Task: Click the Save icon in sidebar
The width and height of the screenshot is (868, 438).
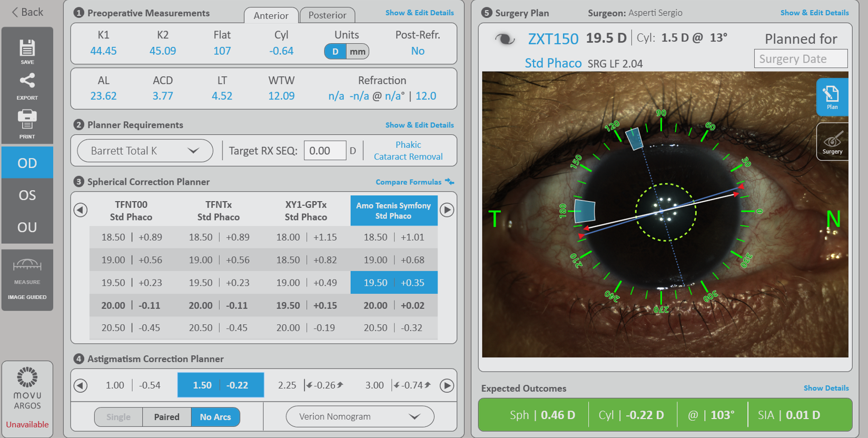Action: (27, 51)
